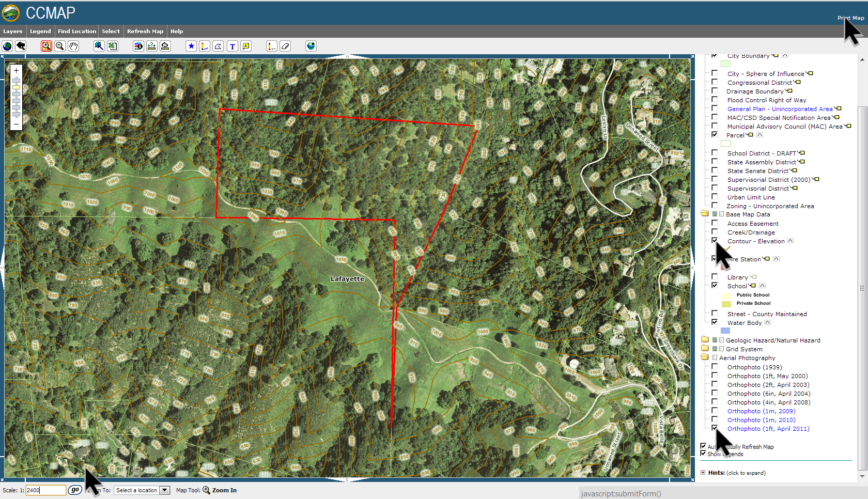
Task: Click the Orthophoto (1m, 2010) link
Action: (x=761, y=420)
